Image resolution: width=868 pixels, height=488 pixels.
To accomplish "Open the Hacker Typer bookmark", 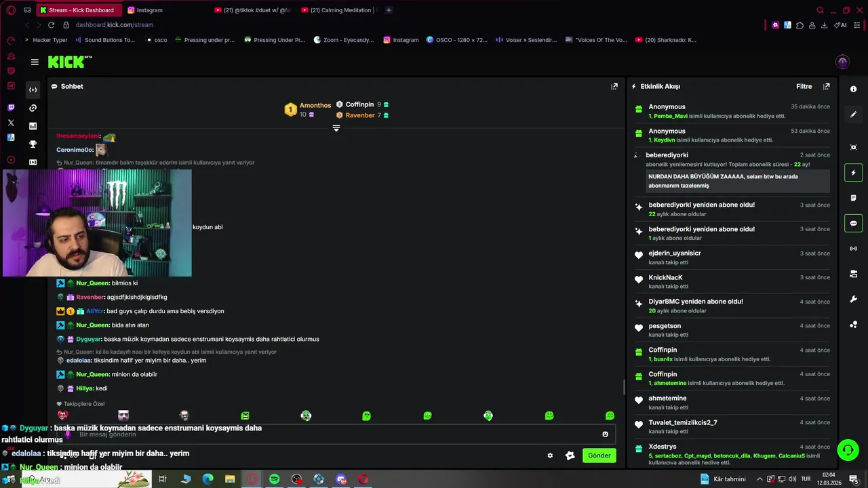I will [45, 40].
